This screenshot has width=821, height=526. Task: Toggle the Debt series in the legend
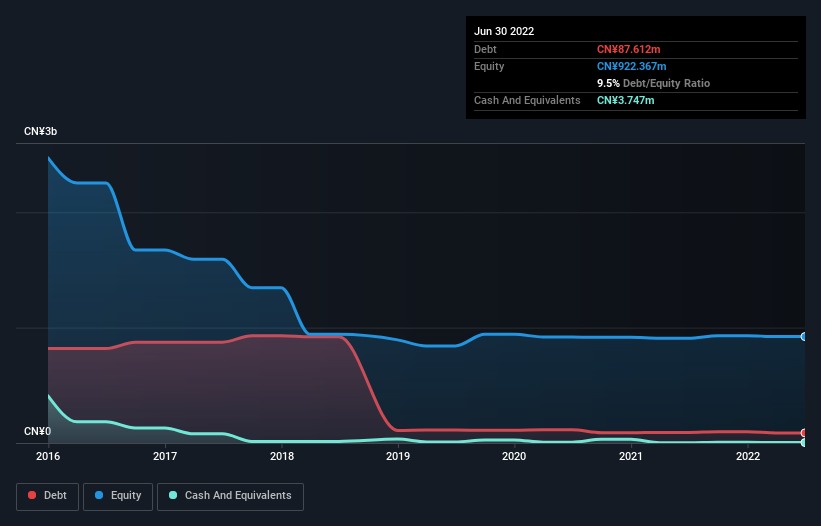click(x=48, y=496)
